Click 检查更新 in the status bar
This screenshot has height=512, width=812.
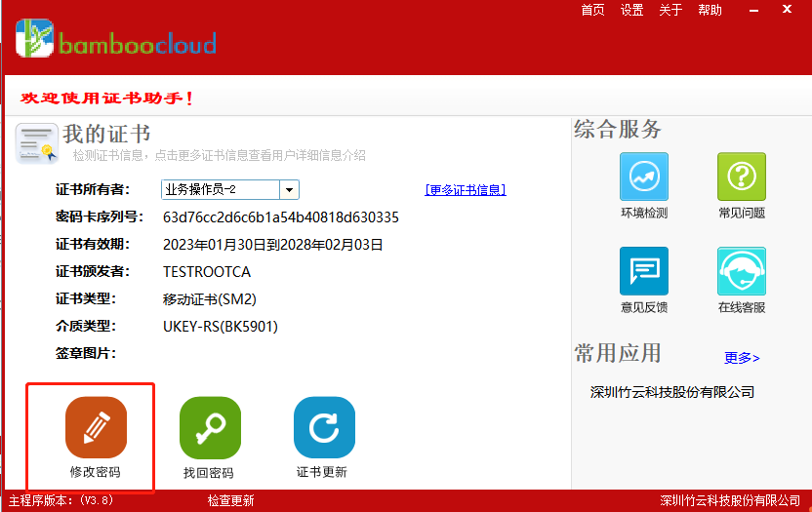230,501
